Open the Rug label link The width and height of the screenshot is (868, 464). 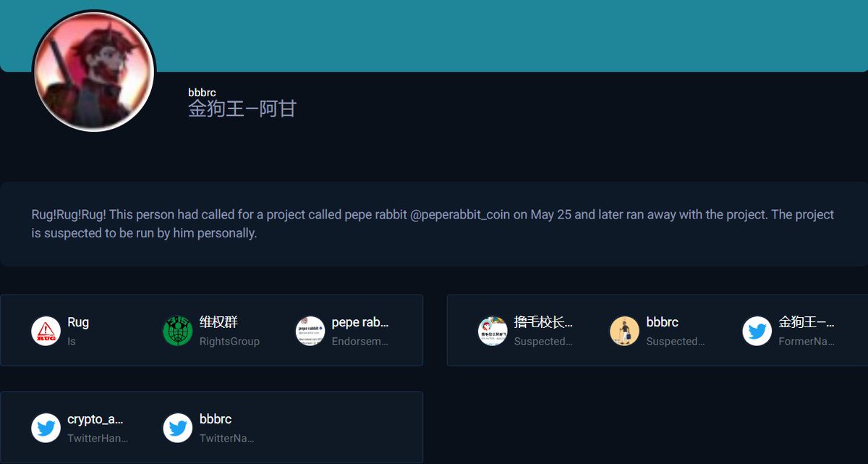click(78, 322)
